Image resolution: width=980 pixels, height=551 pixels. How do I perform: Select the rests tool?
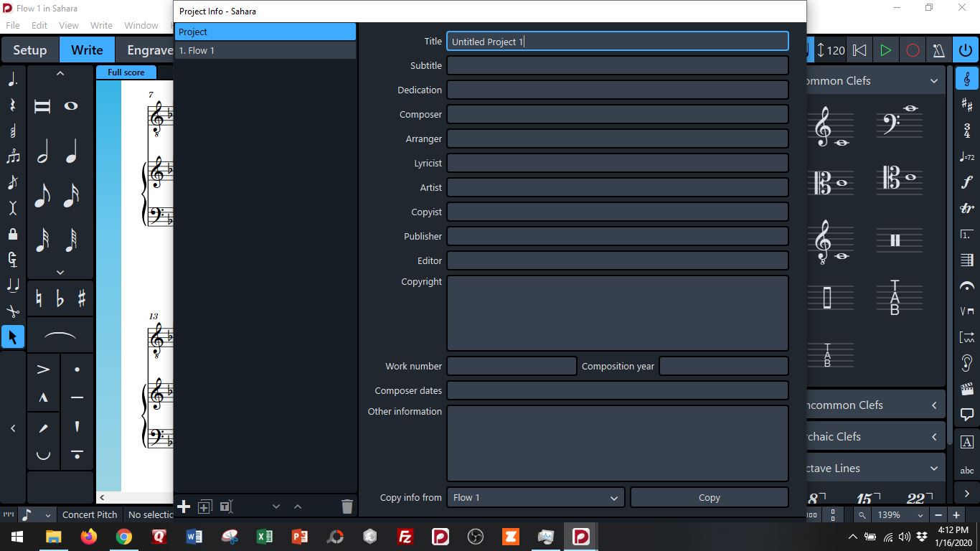12,105
